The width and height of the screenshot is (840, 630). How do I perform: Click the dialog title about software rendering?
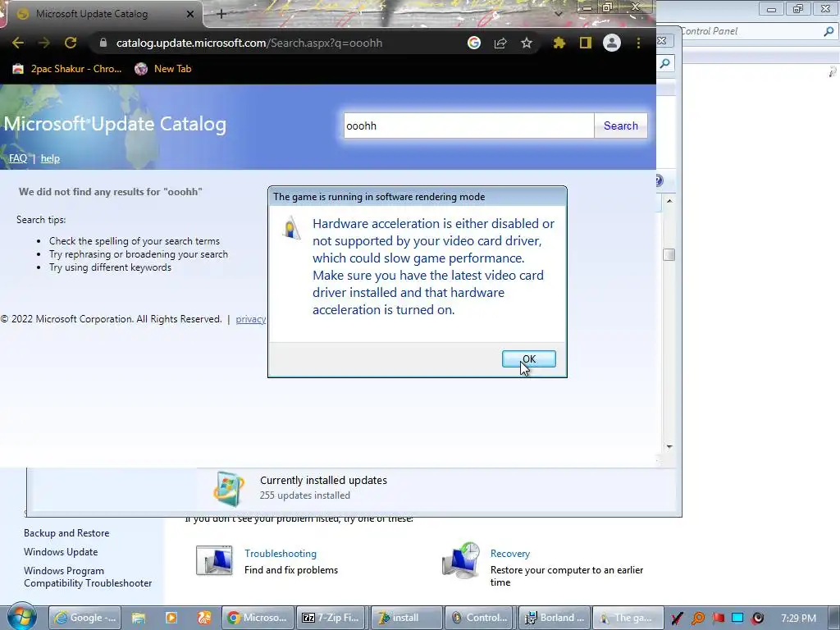379,197
